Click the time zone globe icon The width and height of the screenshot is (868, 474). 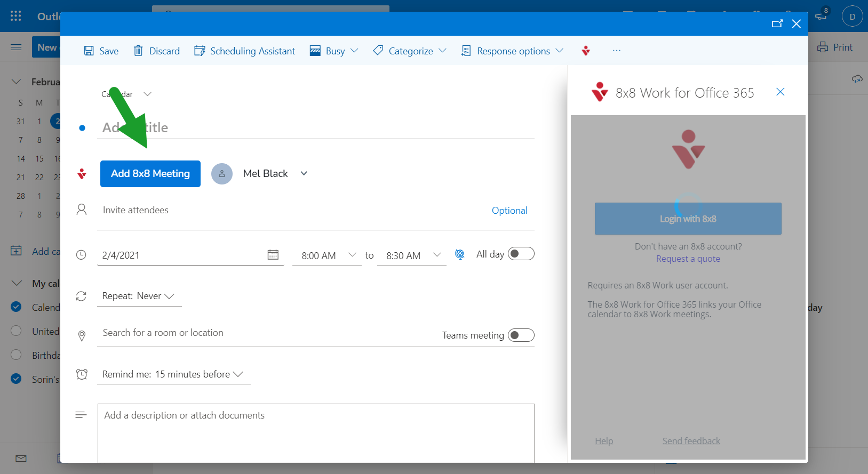pyautogui.click(x=460, y=254)
